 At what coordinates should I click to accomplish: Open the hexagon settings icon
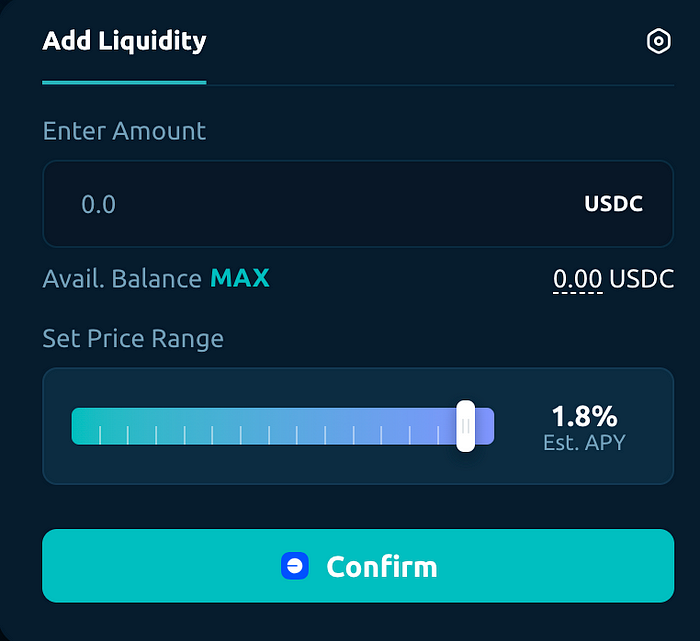pyautogui.click(x=658, y=41)
